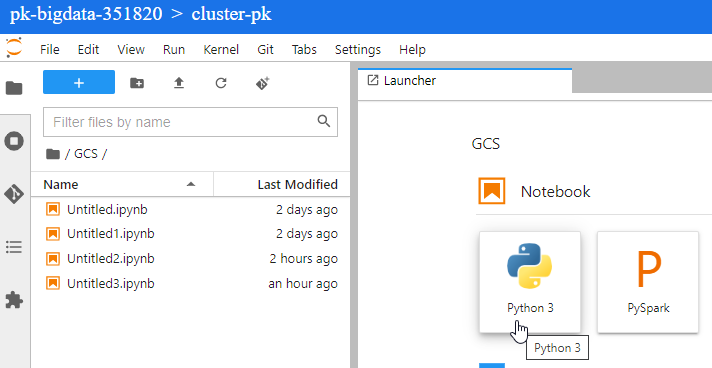The image size is (712, 368).
Task: Show the Table of Contents sidebar icon
Action: tap(14, 247)
